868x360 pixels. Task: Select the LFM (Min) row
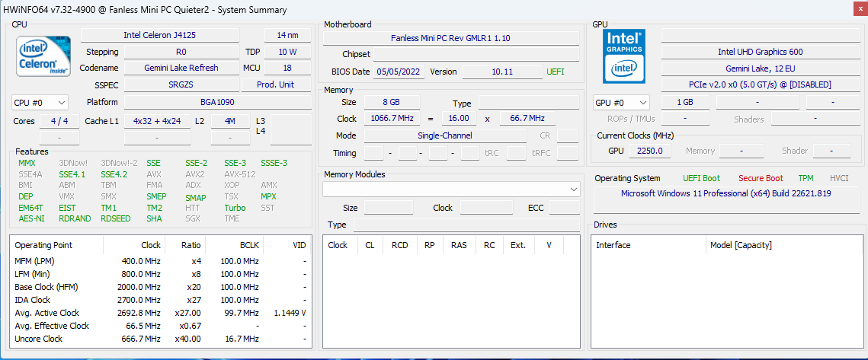pyautogui.click(x=161, y=274)
